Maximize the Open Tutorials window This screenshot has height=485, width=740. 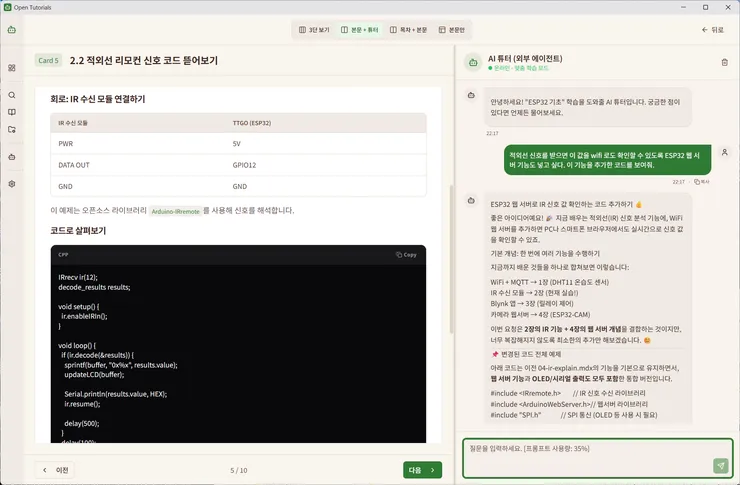[706, 7]
